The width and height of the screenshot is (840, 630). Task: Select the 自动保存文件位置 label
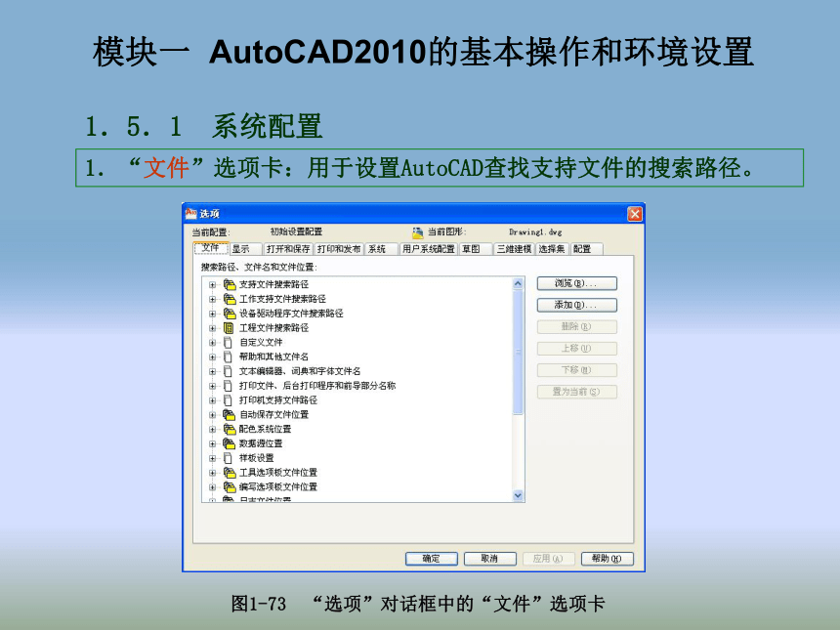coord(273,415)
